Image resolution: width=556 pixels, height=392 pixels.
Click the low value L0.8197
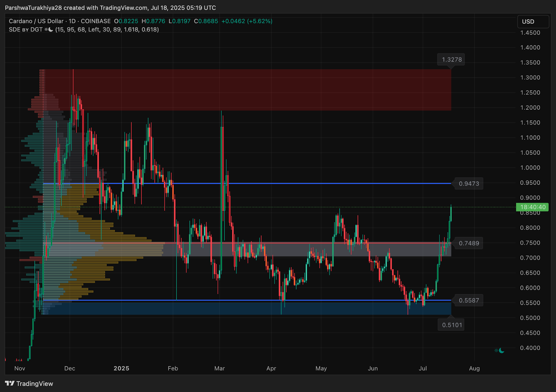(179, 21)
